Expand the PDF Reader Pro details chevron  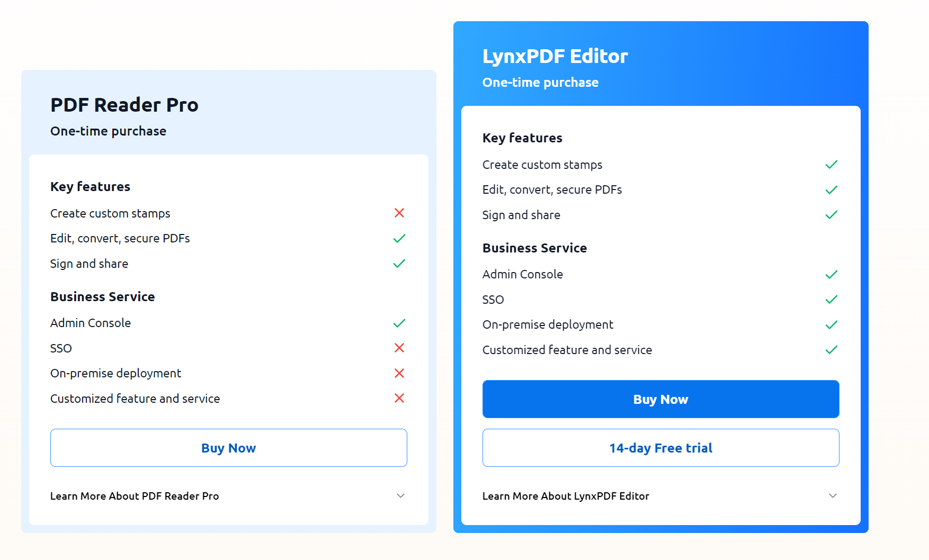coord(400,496)
